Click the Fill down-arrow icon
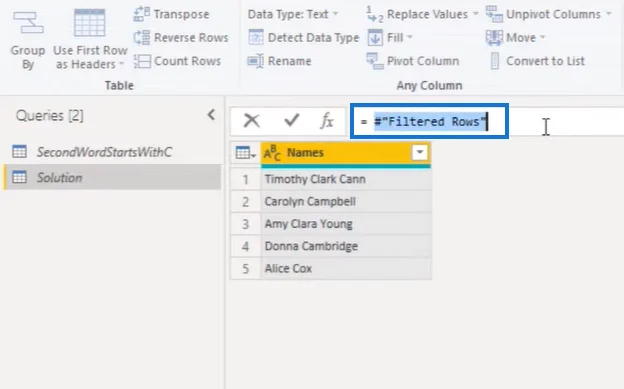The image size is (624, 389). [375, 37]
